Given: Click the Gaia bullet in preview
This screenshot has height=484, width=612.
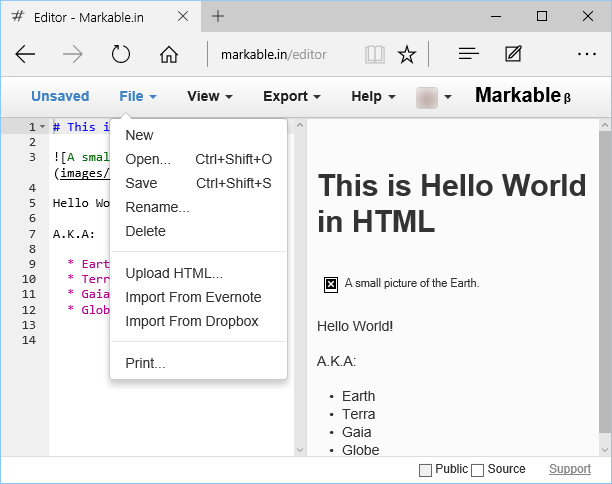Looking at the screenshot, I should tap(356, 432).
